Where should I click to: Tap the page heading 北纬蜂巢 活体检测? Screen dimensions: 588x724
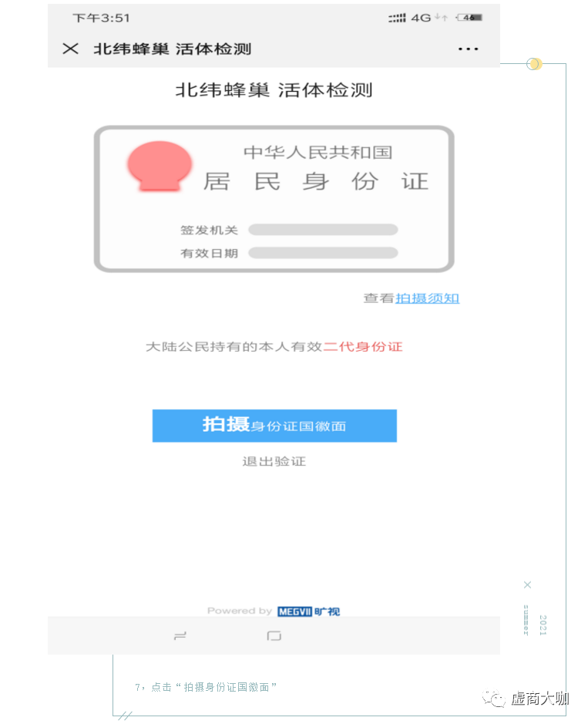click(274, 90)
